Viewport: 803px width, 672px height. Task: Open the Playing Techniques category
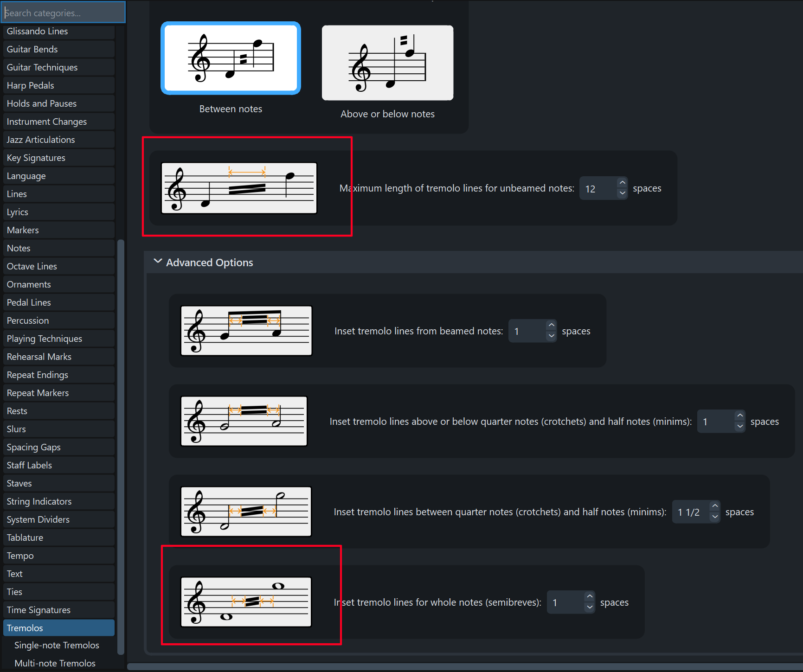pos(59,339)
